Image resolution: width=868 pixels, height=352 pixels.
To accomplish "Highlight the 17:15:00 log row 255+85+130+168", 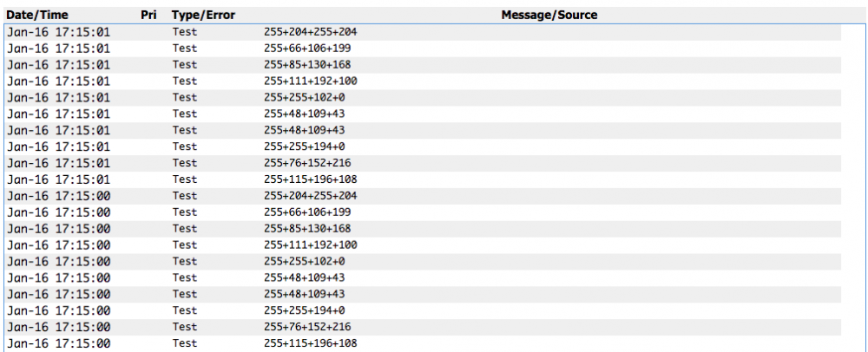I will click(306, 229).
